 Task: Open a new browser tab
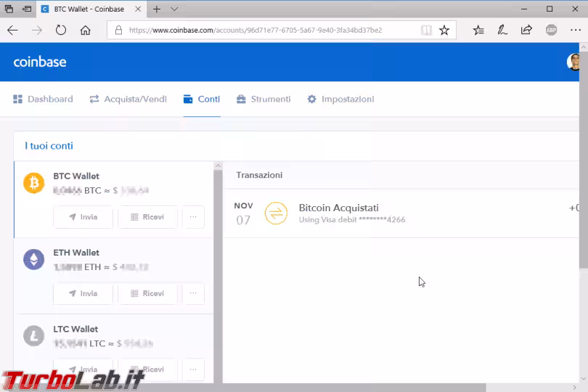click(x=157, y=9)
